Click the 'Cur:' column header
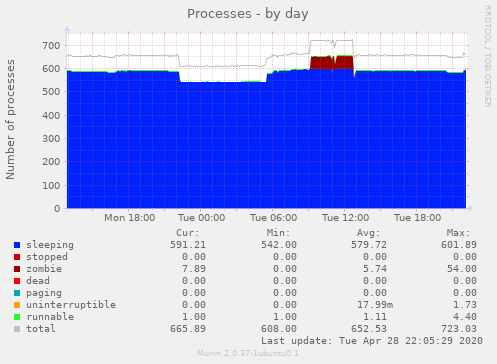This screenshot has width=497, height=364. pos(188,233)
